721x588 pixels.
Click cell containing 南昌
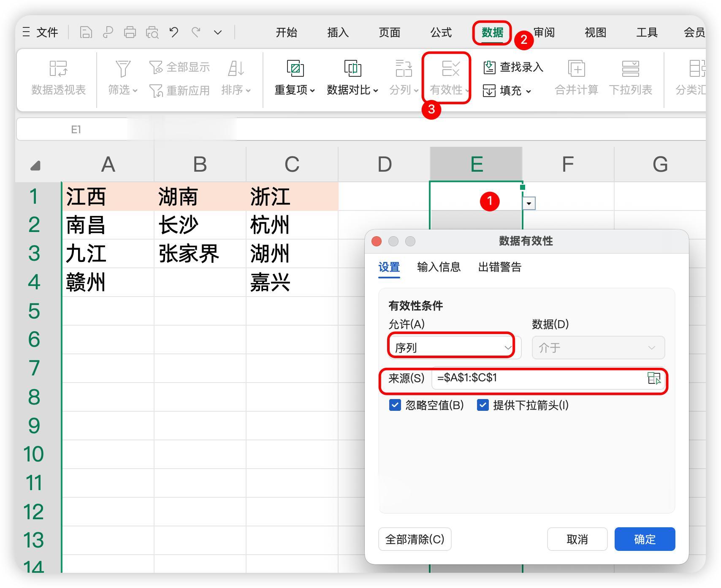[108, 225]
